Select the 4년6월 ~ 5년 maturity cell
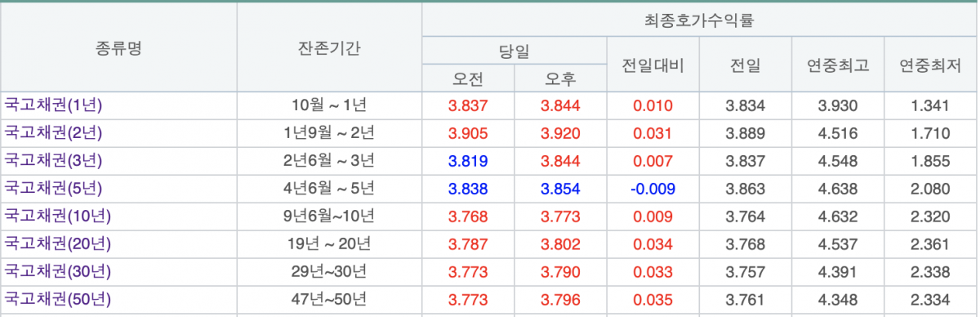The image size is (980, 317). coord(329,188)
